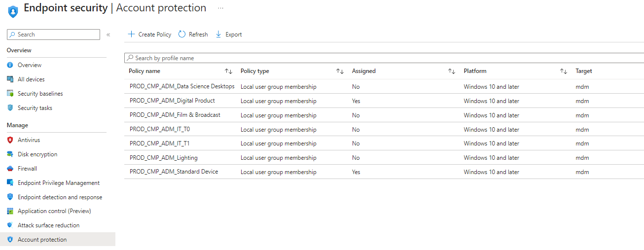The height and width of the screenshot is (250, 644).
Task: Click Assigned value No in IT_T1 row
Action: (x=356, y=143)
